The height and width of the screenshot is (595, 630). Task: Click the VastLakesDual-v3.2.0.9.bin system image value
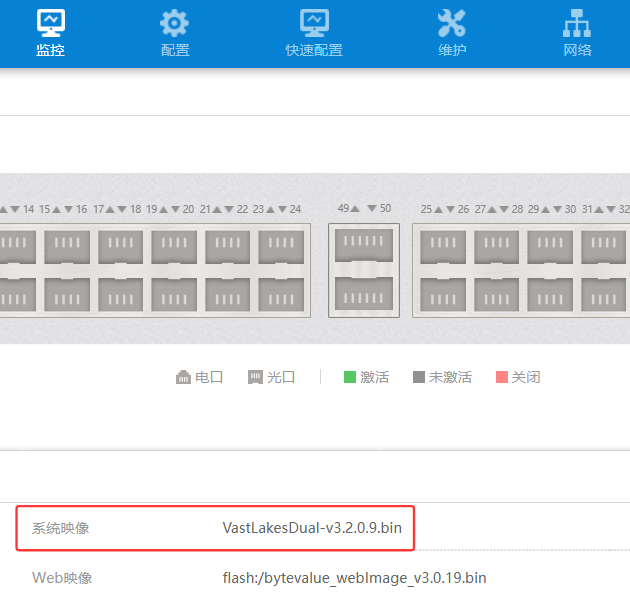coord(312,527)
